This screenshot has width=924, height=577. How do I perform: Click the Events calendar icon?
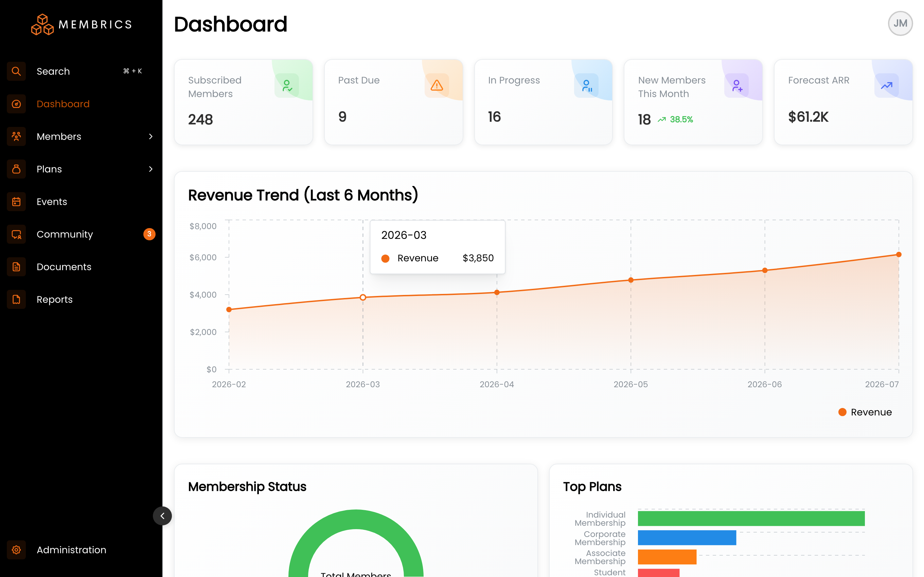(x=16, y=202)
